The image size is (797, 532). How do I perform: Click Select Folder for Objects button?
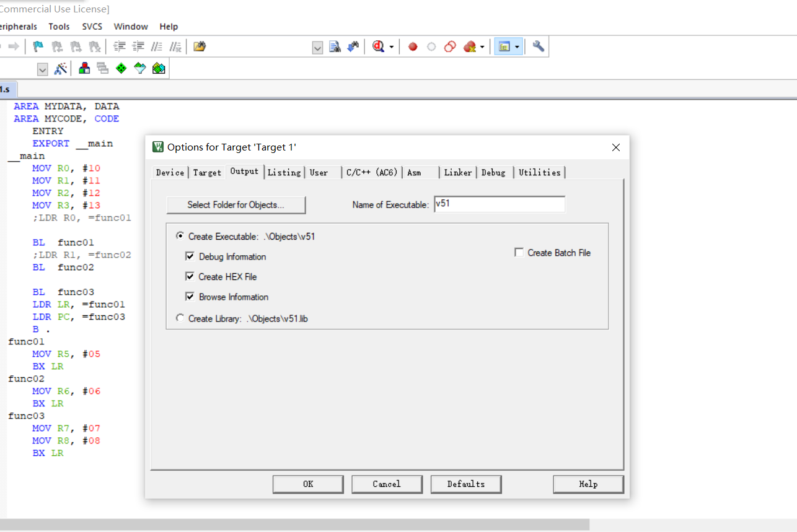pos(236,205)
